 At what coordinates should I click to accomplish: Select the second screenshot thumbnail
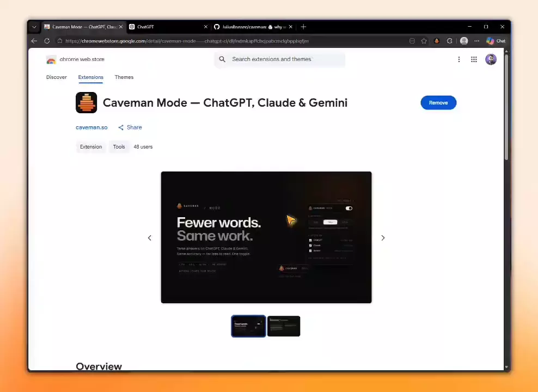[x=284, y=326]
